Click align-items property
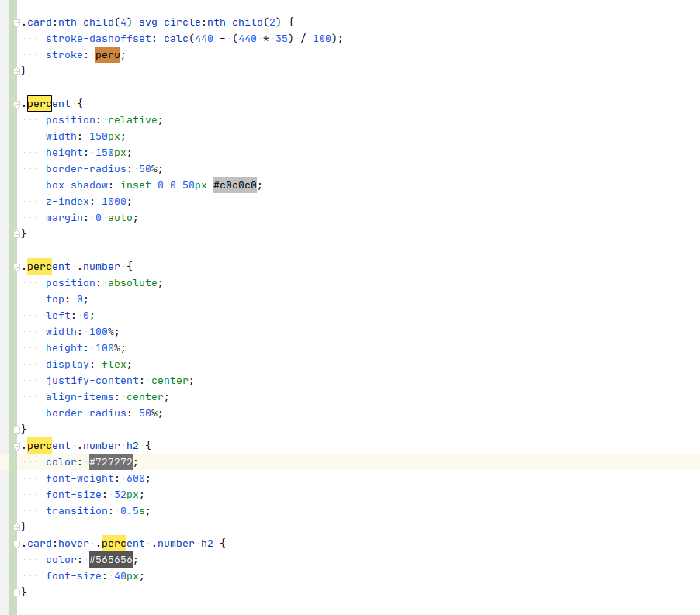This screenshot has width=700, height=615. pos(79,397)
